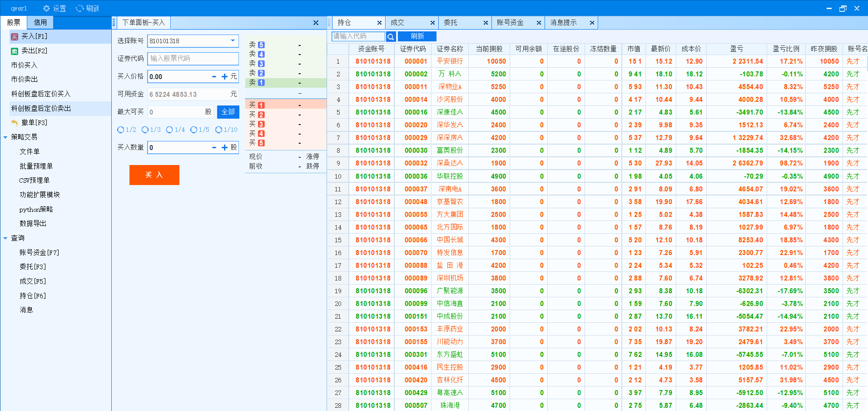The height and width of the screenshot is (411, 868).
Task: Select the 1/10 position radio button
Action: (218, 130)
